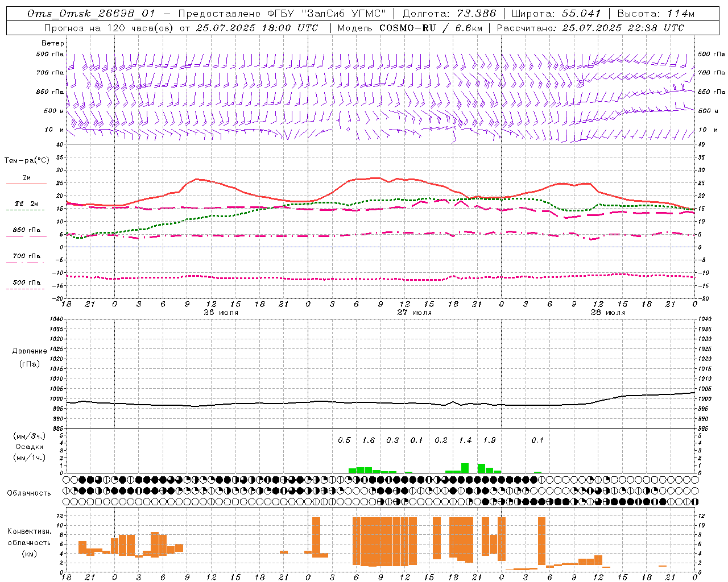Click the elevation text "Высота: 114м"
The image size is (728, 582).
(656, 14)
